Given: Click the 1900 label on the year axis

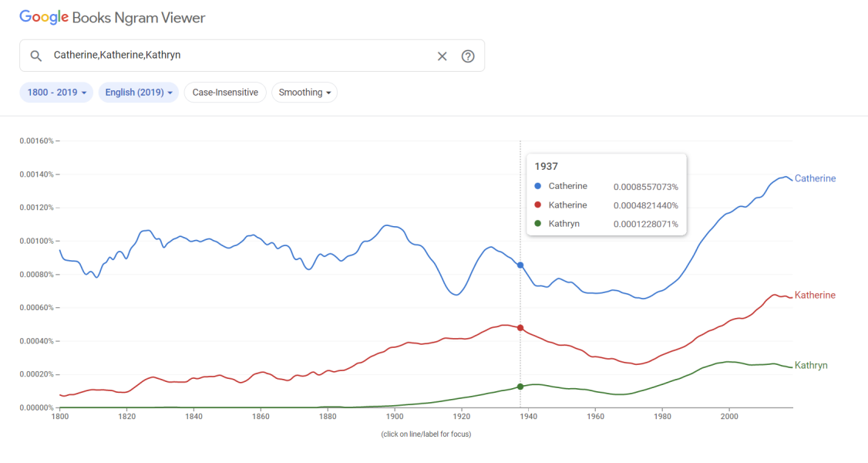Looking at the screenshot, I should click(x=395, y=417).
